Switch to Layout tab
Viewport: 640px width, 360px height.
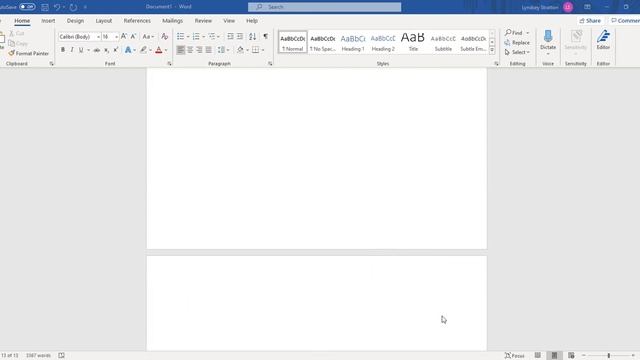pos(104,20)
